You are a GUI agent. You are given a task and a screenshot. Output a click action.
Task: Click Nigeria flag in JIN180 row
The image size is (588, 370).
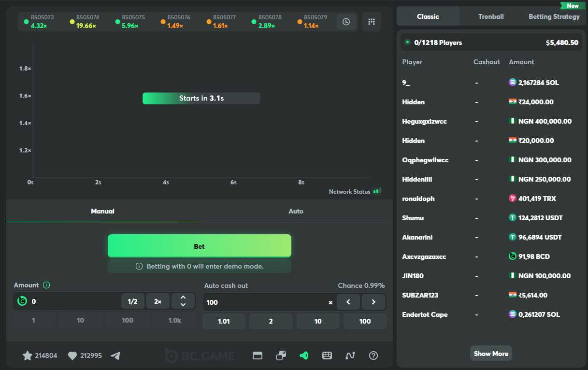[513, 276]
